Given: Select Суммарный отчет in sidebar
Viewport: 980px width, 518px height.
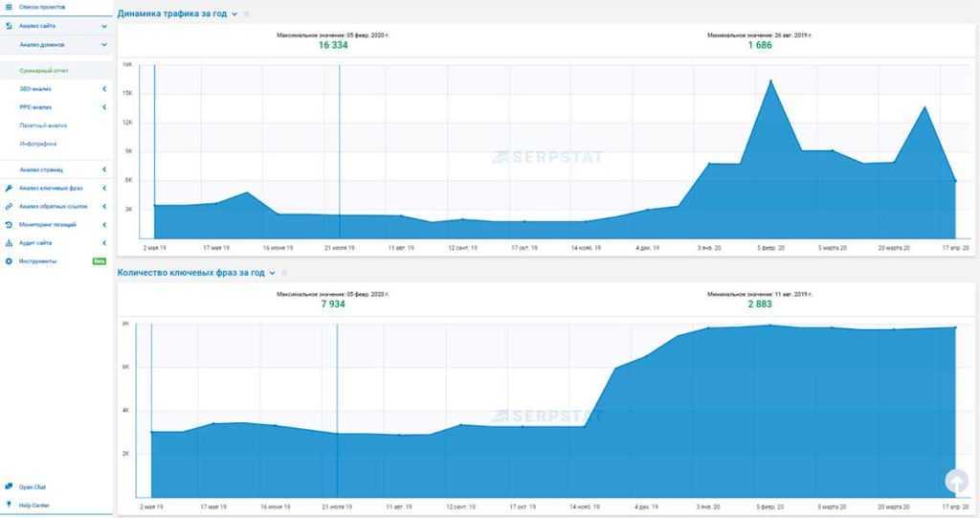Looking at the screenshot, I should click(44, 71).
